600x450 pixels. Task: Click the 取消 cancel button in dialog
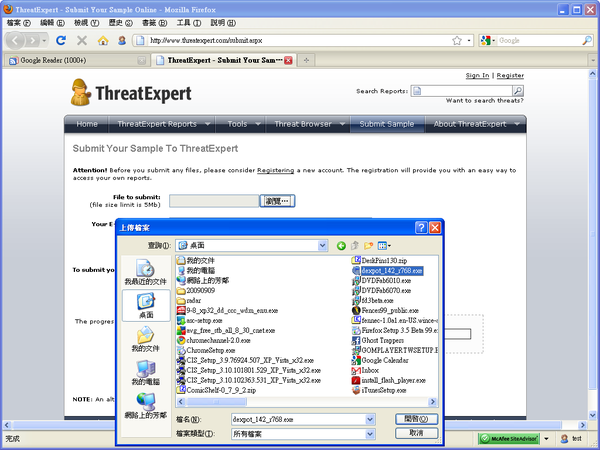416,433
